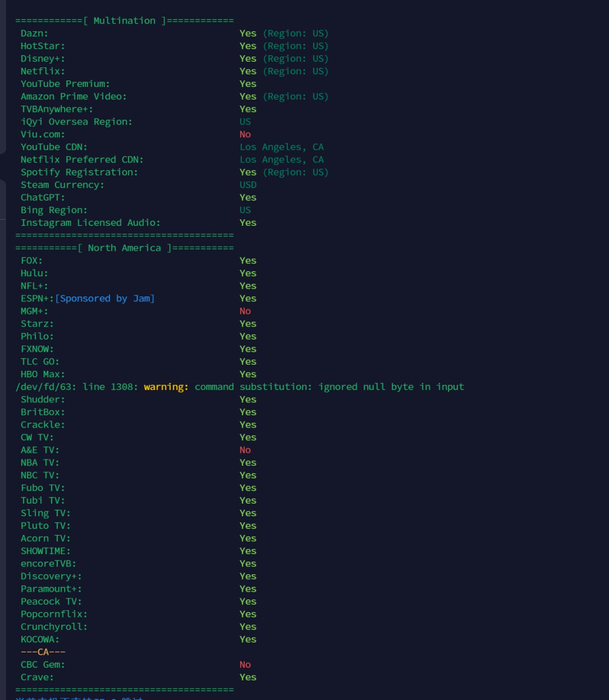Viewport: 609px width, 700px height.
Task: Select the "TVBAnywhere+:" label
Action: point(57,109)
